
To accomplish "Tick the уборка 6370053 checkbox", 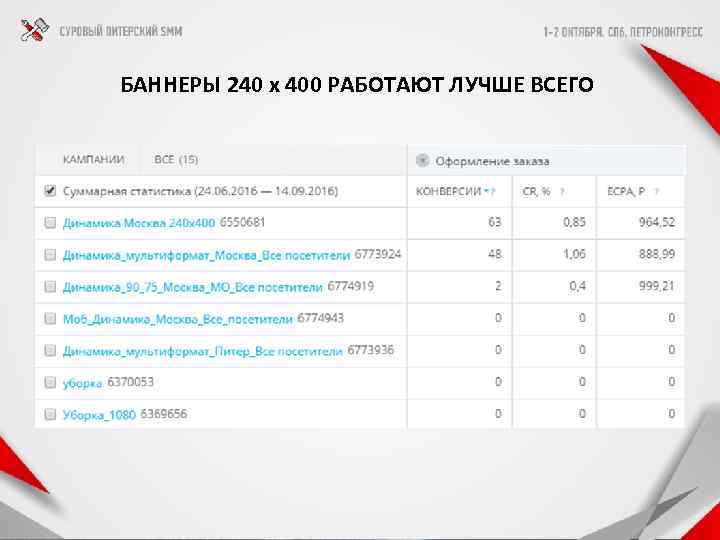I will 50,382.
